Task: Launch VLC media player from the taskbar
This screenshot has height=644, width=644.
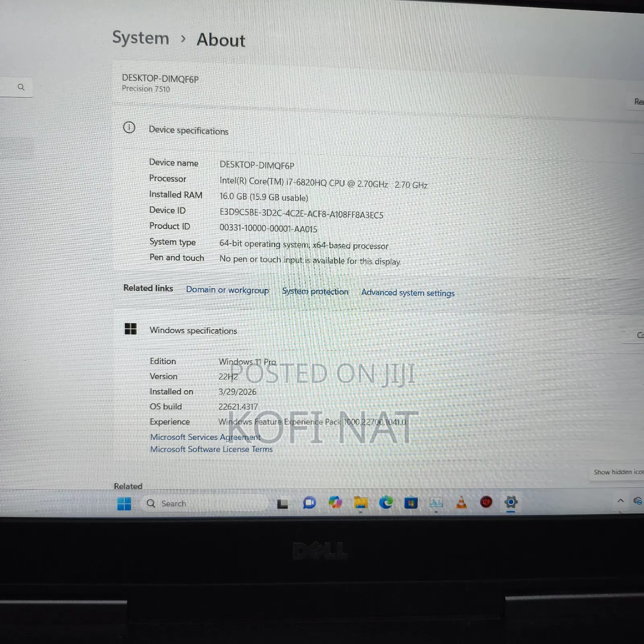Action: pos(461,502)
